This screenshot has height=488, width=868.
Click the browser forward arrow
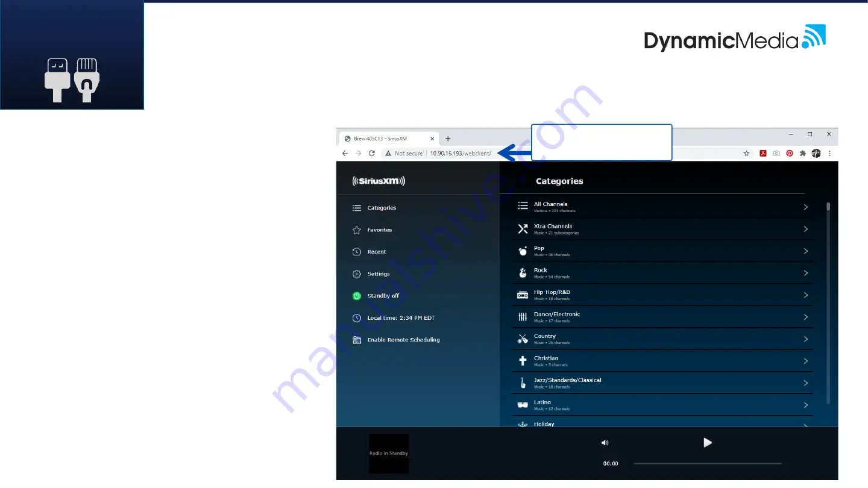(359, 154)
